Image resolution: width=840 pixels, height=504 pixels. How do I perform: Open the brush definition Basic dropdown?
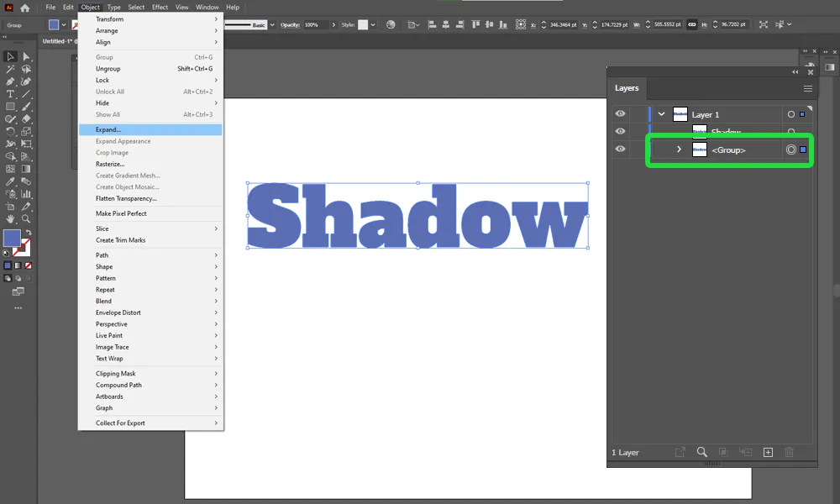click(272, 24)
